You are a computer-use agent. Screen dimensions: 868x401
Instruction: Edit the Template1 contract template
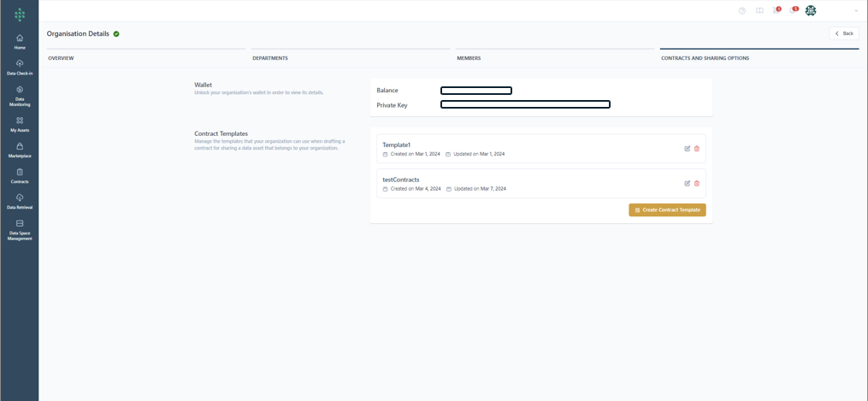pyautogui.click(x=687, y=149)
